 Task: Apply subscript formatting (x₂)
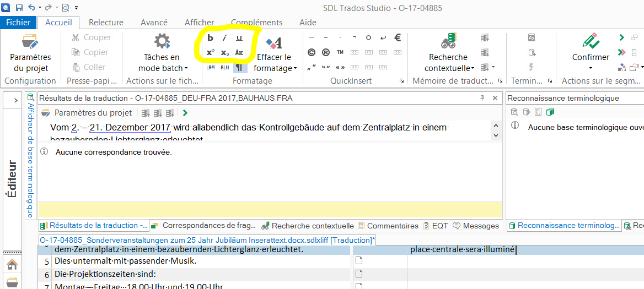224,52
